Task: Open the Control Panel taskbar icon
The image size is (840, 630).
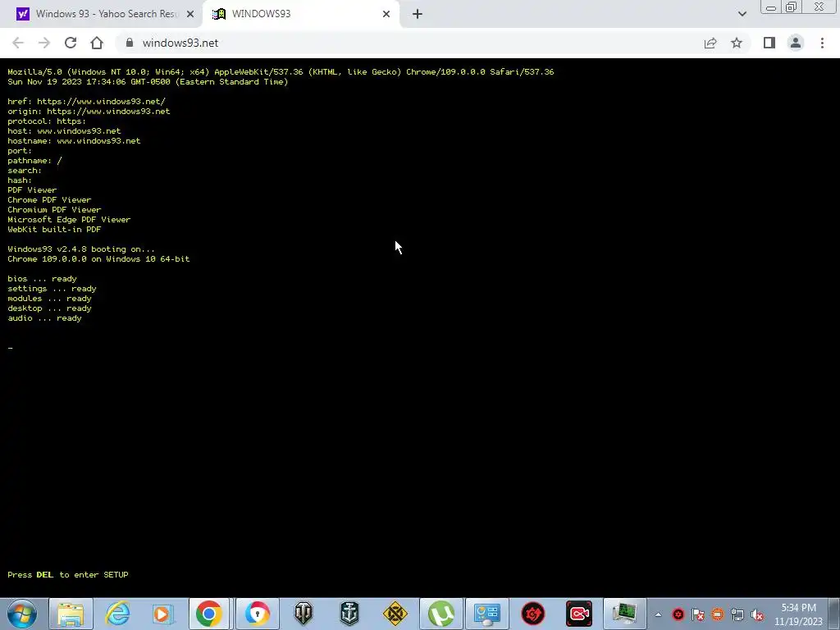Action: 487,614
